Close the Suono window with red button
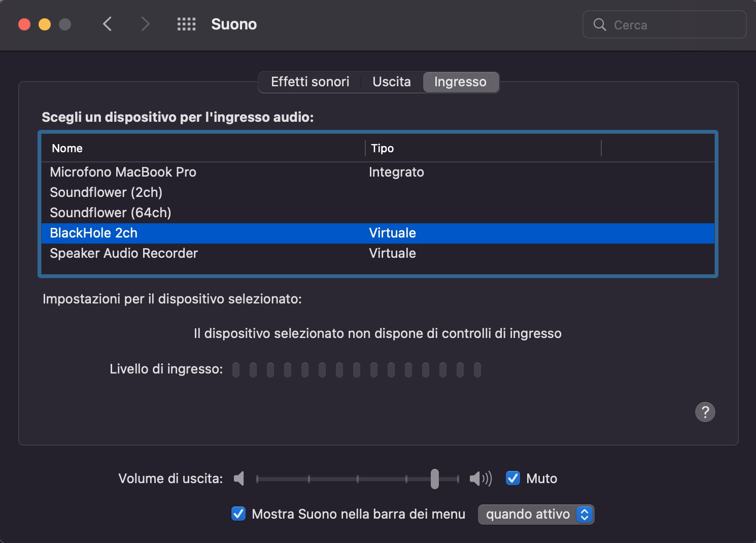The image size is (756, 543). [x=24, y=24]
